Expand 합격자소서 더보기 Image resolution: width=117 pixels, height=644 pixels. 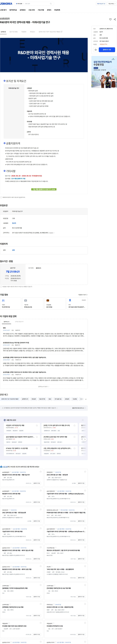tap(44, 387)
